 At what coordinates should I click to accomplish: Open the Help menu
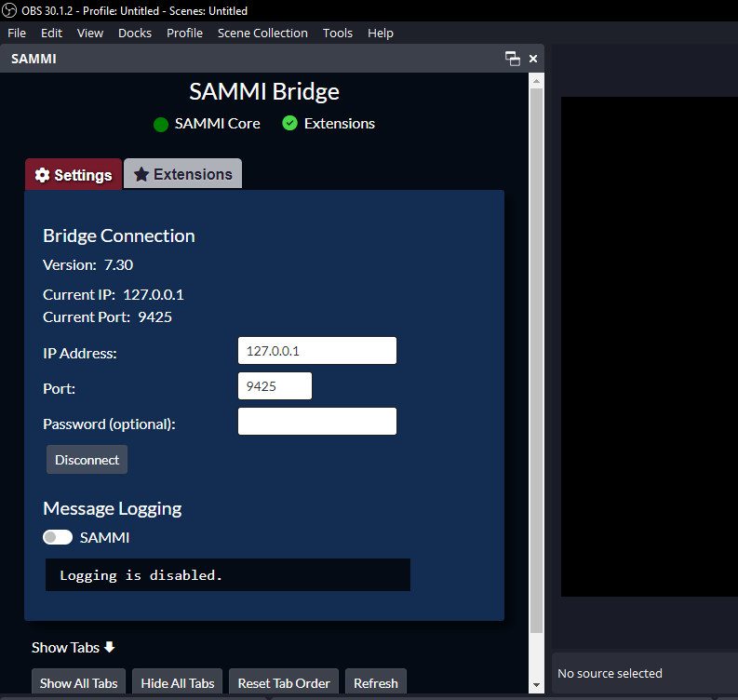pyautogui.click(x=381, y=33)
